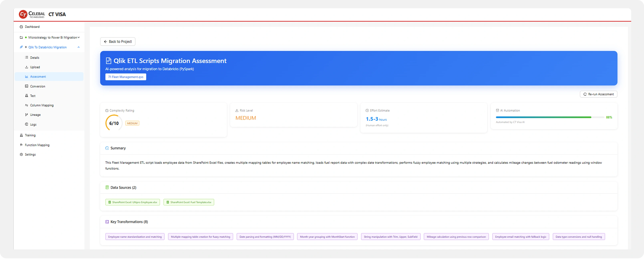Click the folder icon beside Microstrategy project

point(21,38)
